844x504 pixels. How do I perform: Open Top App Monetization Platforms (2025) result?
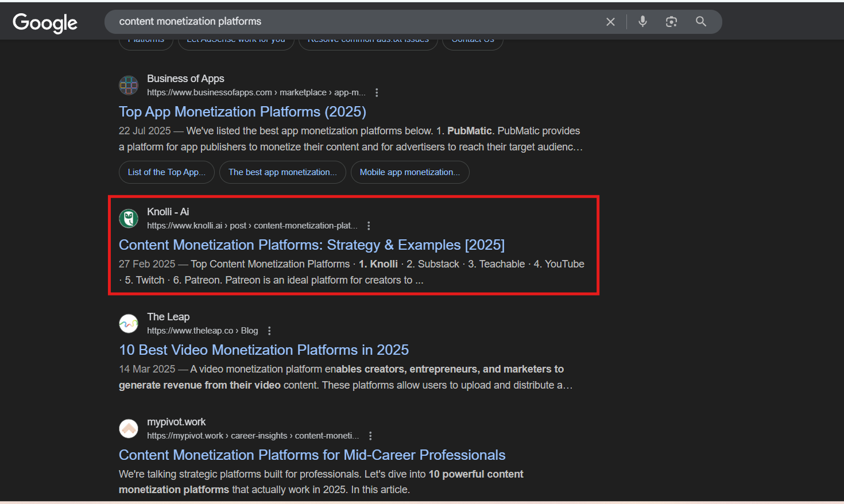242,111
